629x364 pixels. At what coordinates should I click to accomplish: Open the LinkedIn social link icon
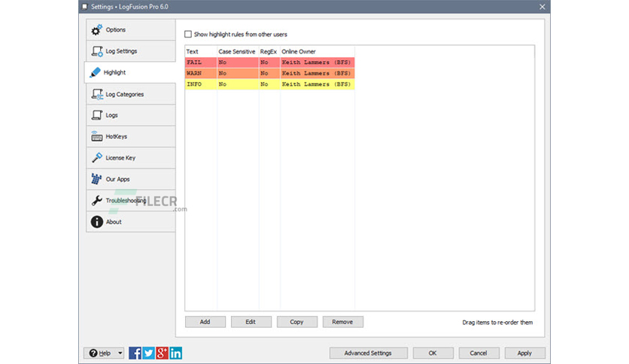(x=176, y=353)
